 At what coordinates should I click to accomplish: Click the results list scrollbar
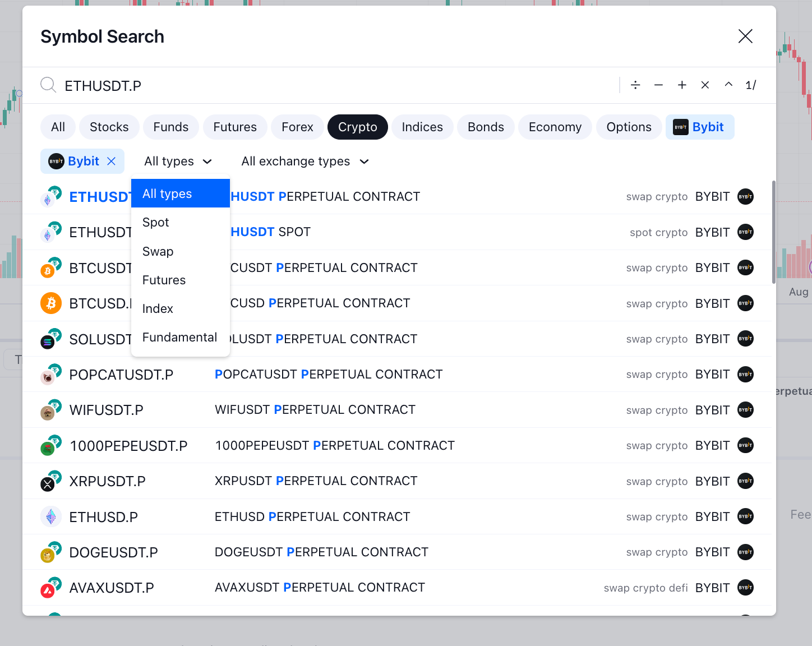point(774,232)
